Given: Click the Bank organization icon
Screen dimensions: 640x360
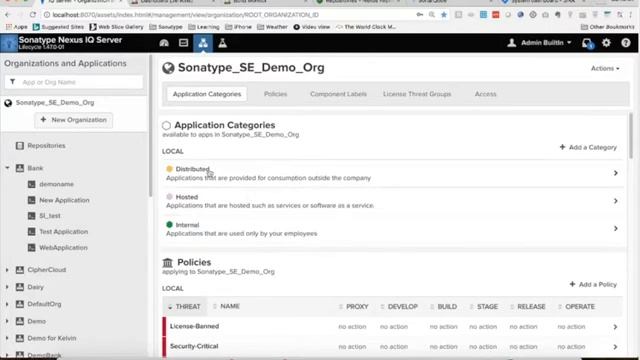Looking at the screenshot, I should tap(20, 168).
